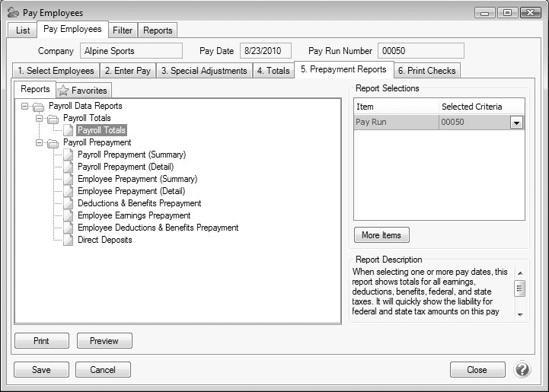This screenshot has width=549, height=392.
Task: Click the Direct Deposits report document icon
Action: (x=69, y=240)
